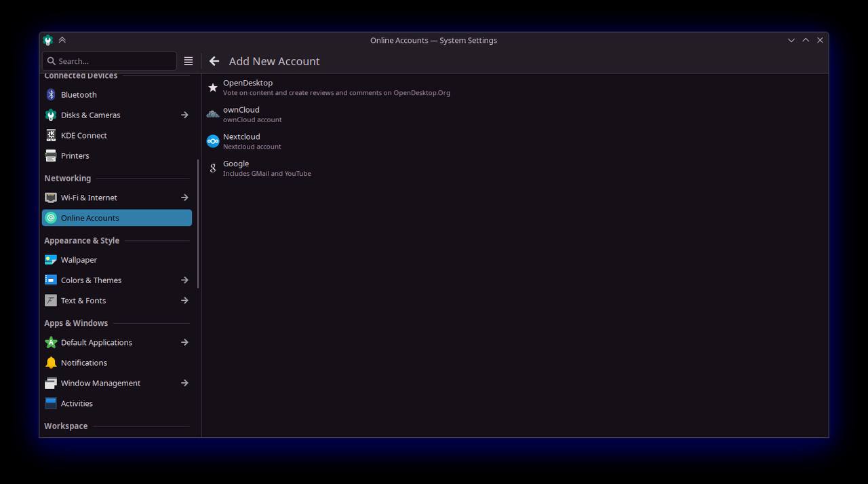Click the Notifications bell icon
This screenshot has width=868, height=484.
point(51,363)
